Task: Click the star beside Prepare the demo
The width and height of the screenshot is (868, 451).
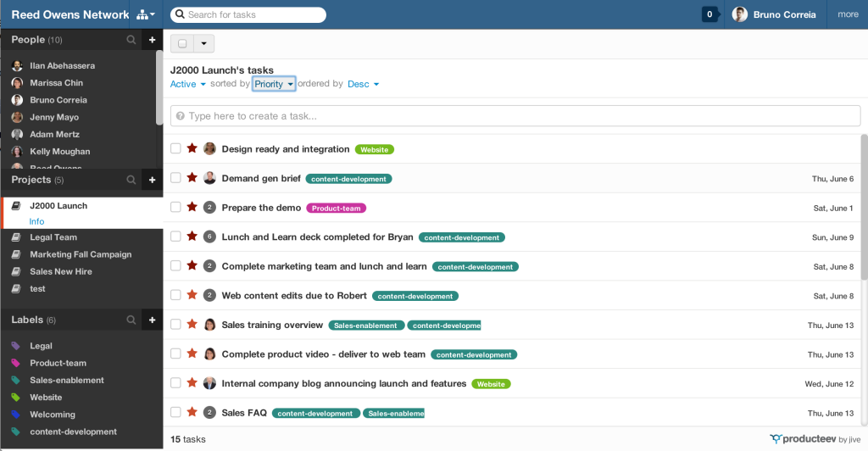Action: tap(192, 207)
